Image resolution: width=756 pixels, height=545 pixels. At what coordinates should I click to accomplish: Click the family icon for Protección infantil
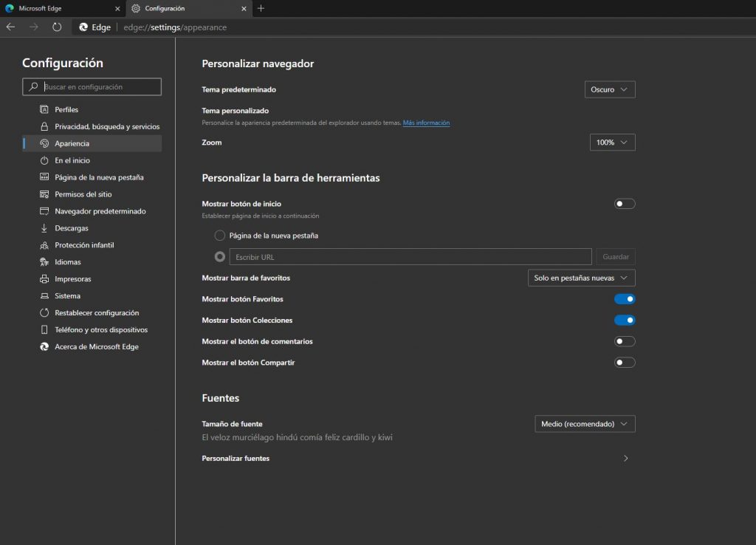[44, 245]
